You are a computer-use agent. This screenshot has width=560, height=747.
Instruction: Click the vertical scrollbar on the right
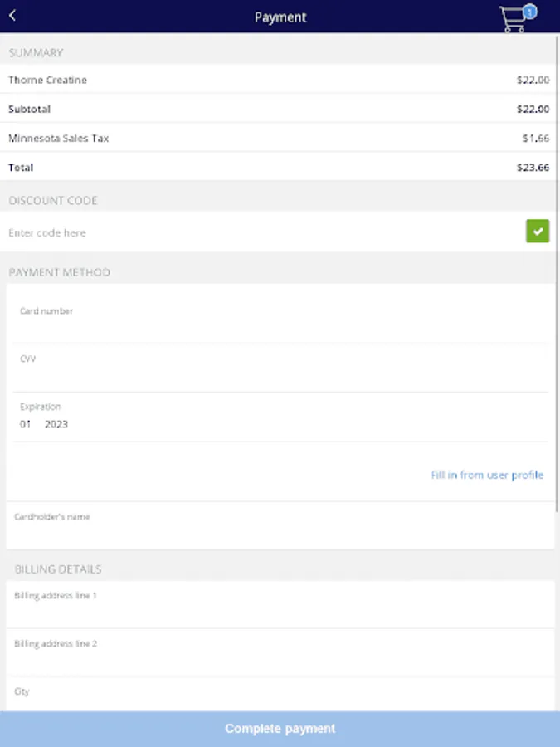point(557,249)
